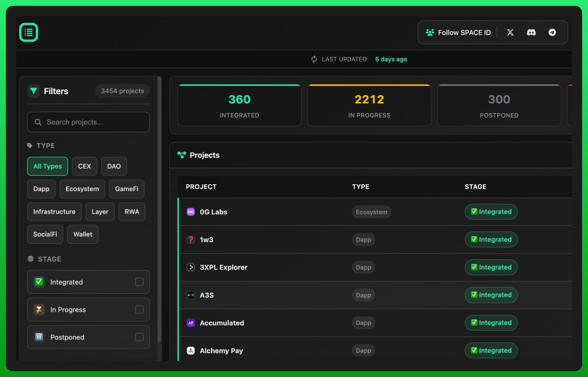This screenshot has height=377, width=588.
Task: Click the Accumulated project name
Action: point(222,323)
